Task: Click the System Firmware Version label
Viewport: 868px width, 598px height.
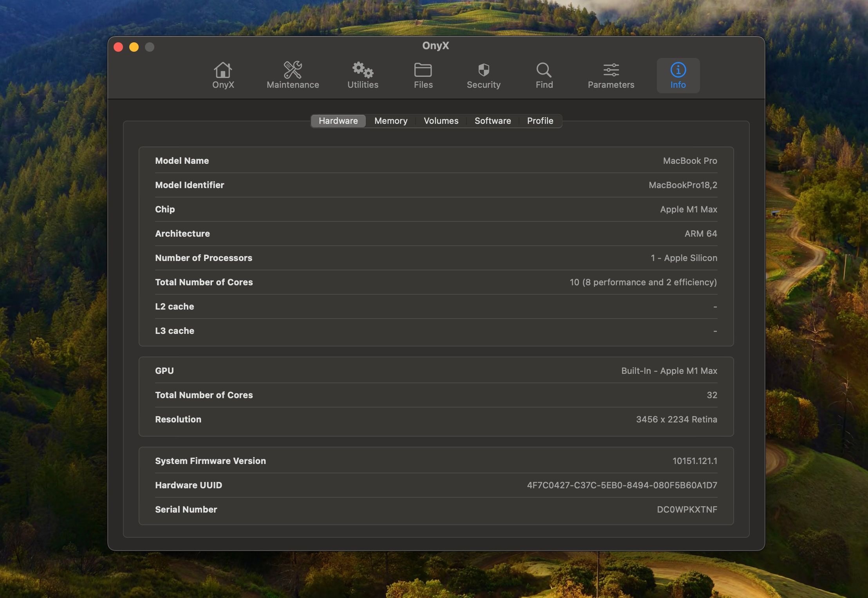Action: (x=210, y=461)
